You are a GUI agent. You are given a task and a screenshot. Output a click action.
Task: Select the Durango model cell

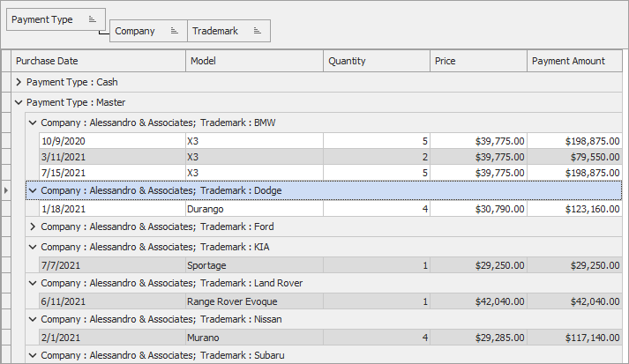[254, 209]
